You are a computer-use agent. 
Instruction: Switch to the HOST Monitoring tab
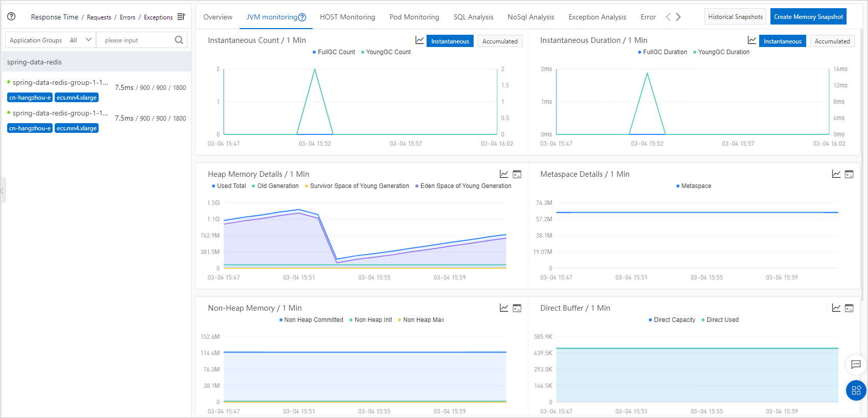(x=347, y=17)
